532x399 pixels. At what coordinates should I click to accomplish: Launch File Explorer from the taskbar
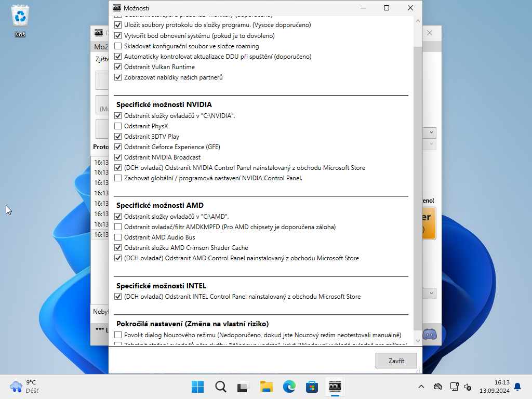(x=266, y=387)
